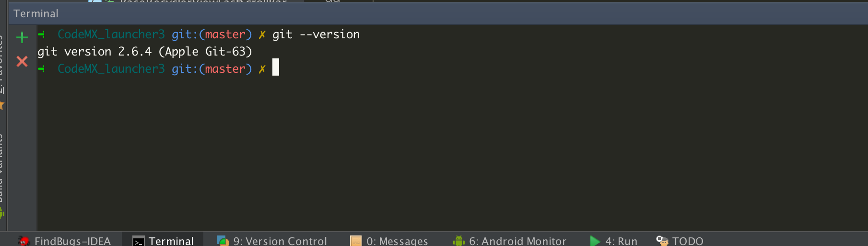Click the Messages icon in the bottom bar
This screenshot has height=246, width=868.
[356, 241]
